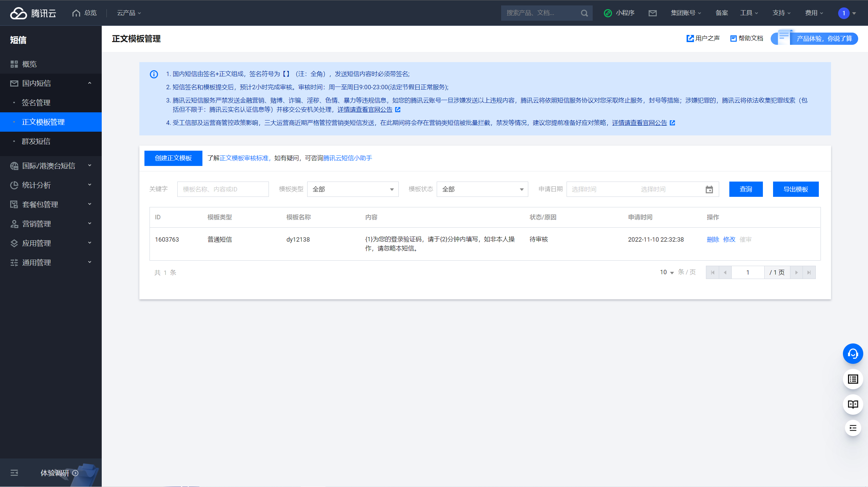Open 群发短信 in sidebar
Viewport: 868px width, 487px height.
(x=36, y=141)
